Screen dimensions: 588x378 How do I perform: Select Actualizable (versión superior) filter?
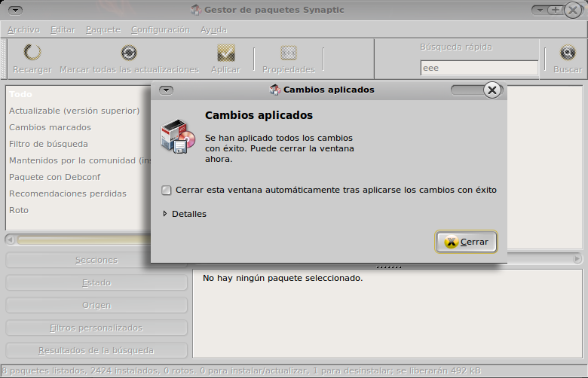pyautogui.click(x=78, y=111)
